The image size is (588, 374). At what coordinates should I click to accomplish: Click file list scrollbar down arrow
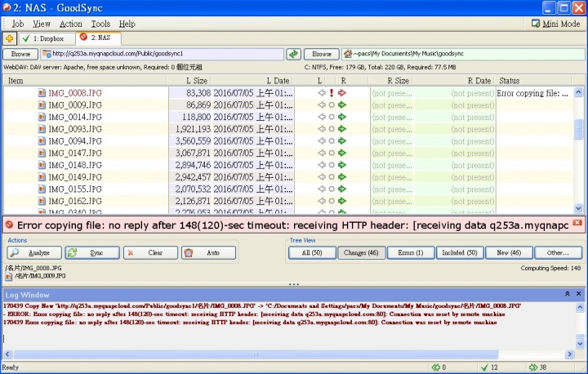pyautogui.click(x=578, y=207)
